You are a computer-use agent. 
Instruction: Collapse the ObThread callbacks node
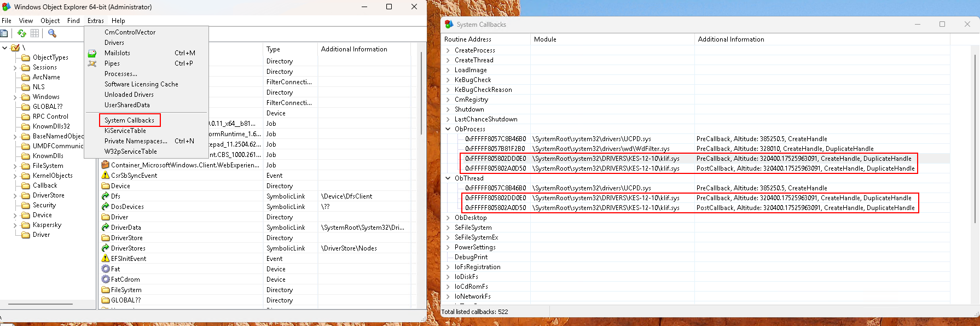pos(448,178)
